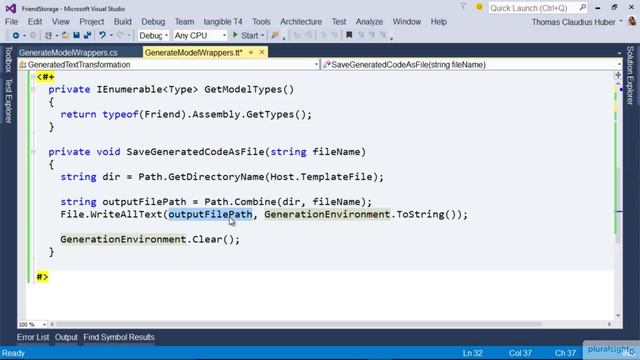Open the View menu

click(x=60, y=22)
